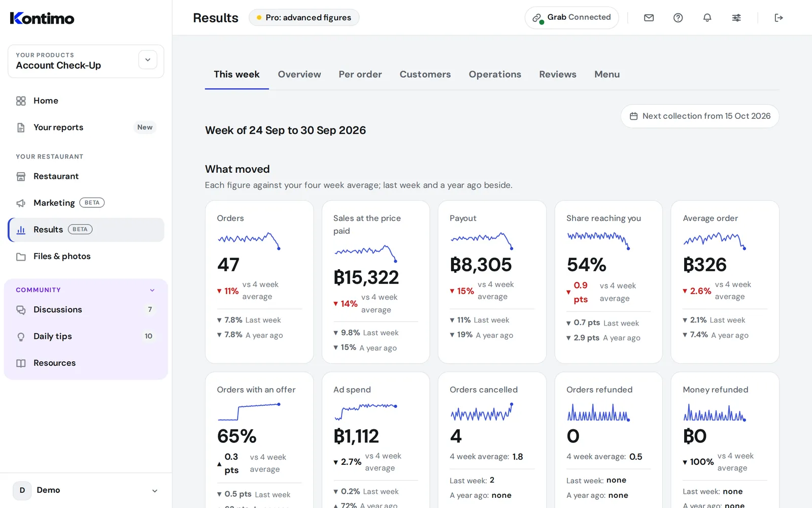
Task: Open Files & photos folder item
Action: pos(86,257)
